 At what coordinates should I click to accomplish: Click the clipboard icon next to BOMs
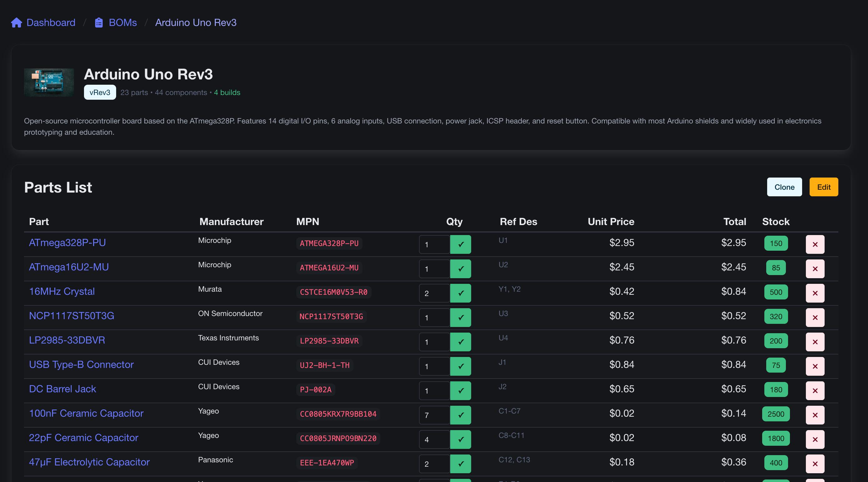(98, 23)
